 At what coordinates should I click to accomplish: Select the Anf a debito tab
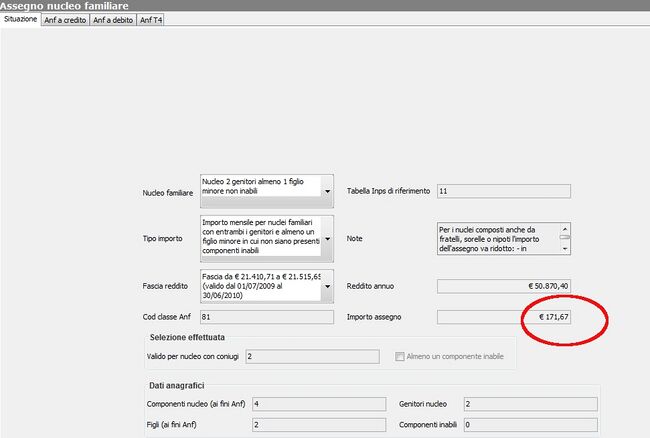[x=112, y=20]
